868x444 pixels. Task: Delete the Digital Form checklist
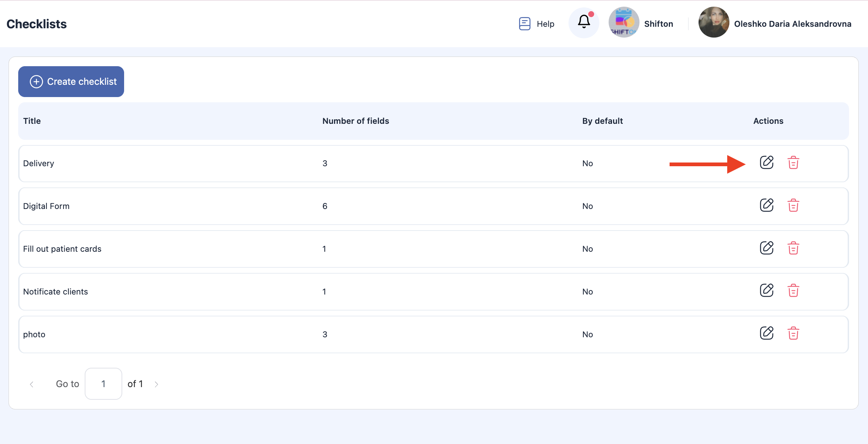pos(793,205)
